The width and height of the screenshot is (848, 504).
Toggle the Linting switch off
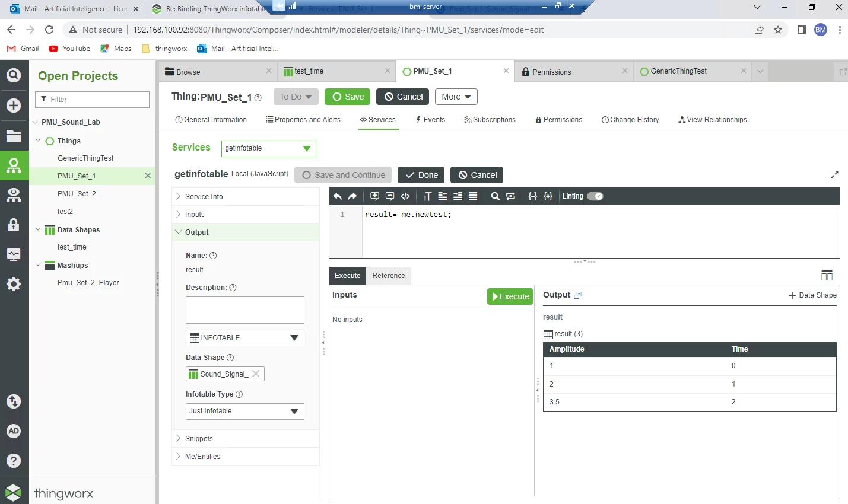tap(595, 196)
